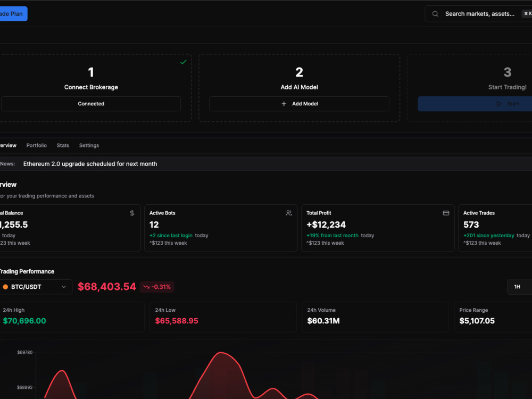Image resolution: width=532 pixels, height=399 pixels.
Task: Click the dollar sign icon on Balance card
Action: point(132,213)
